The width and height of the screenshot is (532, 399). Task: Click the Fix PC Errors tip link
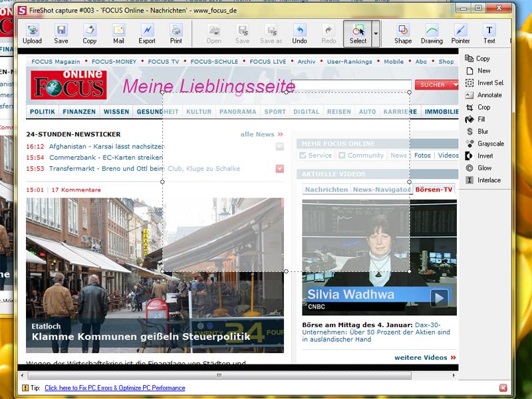click(x=114, y=388)
